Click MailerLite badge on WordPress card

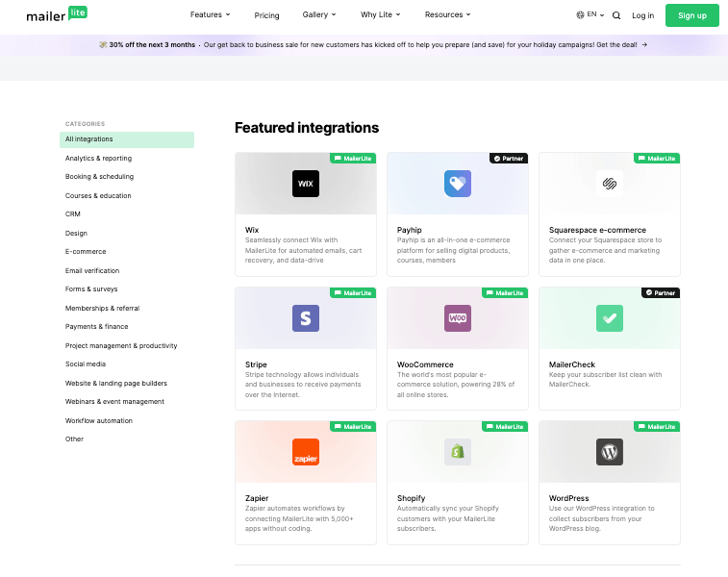coord(657,427)
